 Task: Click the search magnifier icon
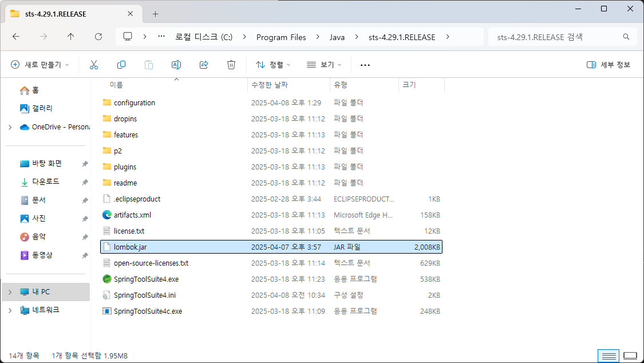pyautogui.click(x=626, y=37)
